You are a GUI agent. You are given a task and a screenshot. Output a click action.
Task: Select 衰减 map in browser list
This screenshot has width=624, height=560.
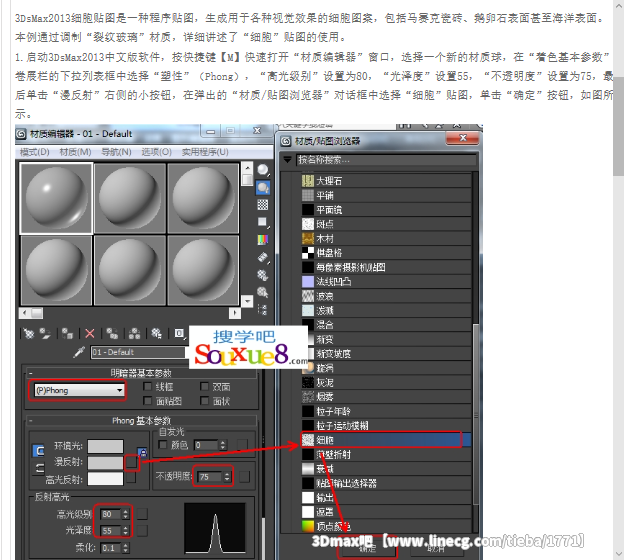tap(386, 468)
